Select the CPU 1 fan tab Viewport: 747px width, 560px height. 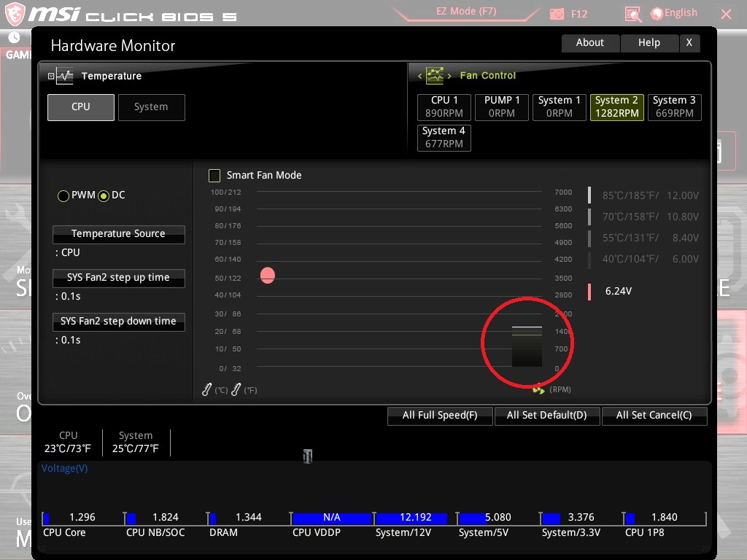444,107
